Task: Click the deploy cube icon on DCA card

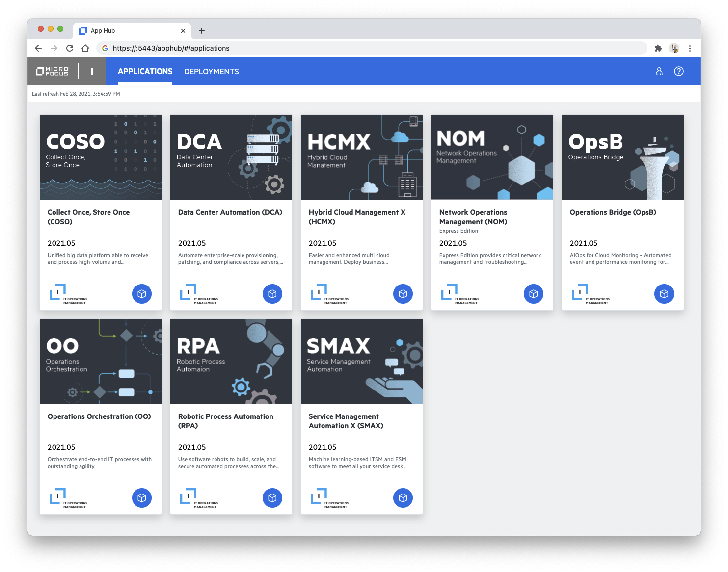Action: 272,294
